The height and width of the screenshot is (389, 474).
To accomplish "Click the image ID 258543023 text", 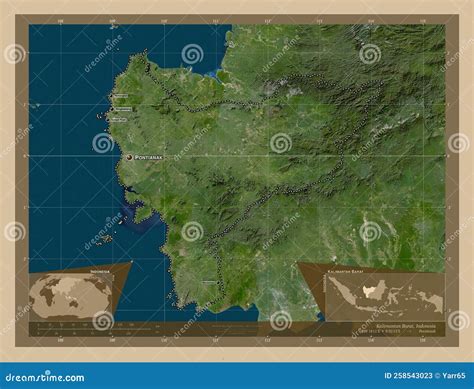I will click(x=408, y=376).
